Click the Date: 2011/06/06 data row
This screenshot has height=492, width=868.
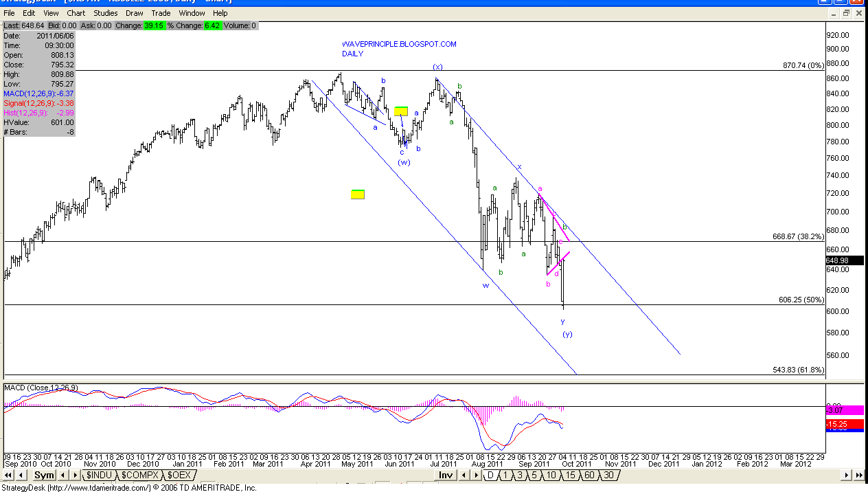tap(38, 36)
